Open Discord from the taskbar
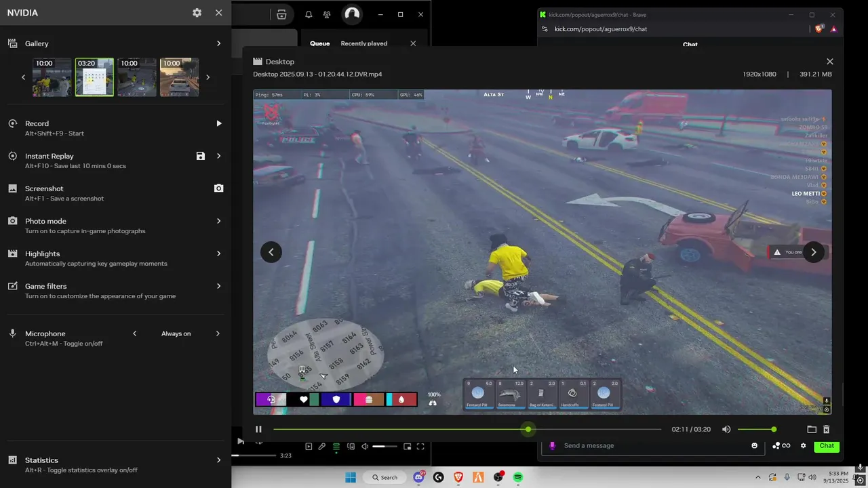Screen dimensions: 868x488 [x=419, y=477]
